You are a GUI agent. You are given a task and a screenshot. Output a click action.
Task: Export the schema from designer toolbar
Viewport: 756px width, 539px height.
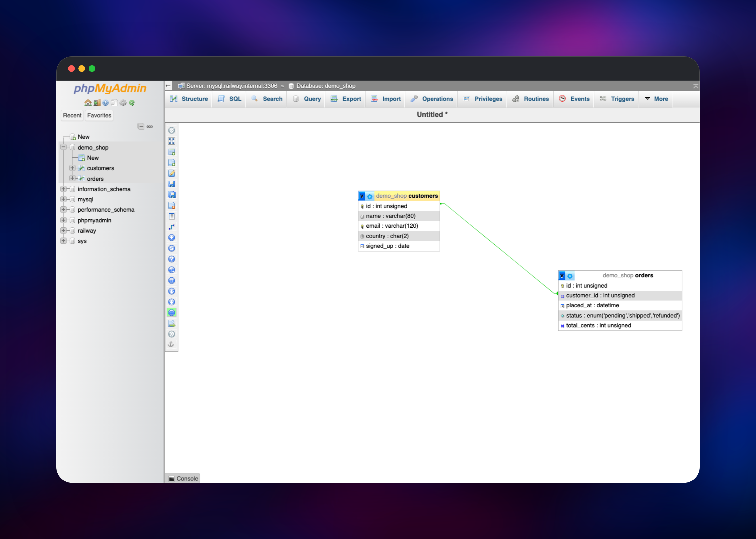pyautogui.click(x=172, y=323)
